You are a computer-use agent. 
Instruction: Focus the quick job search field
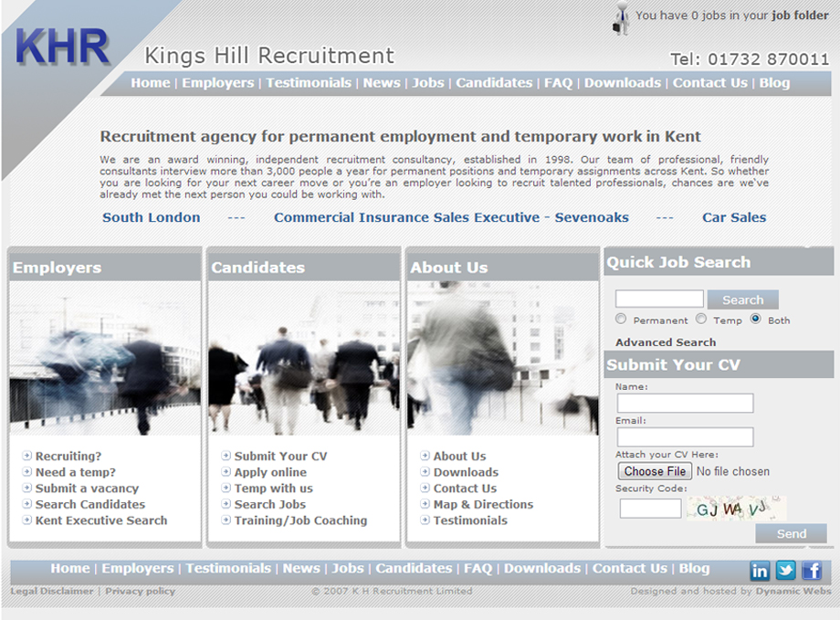[659, 299]
